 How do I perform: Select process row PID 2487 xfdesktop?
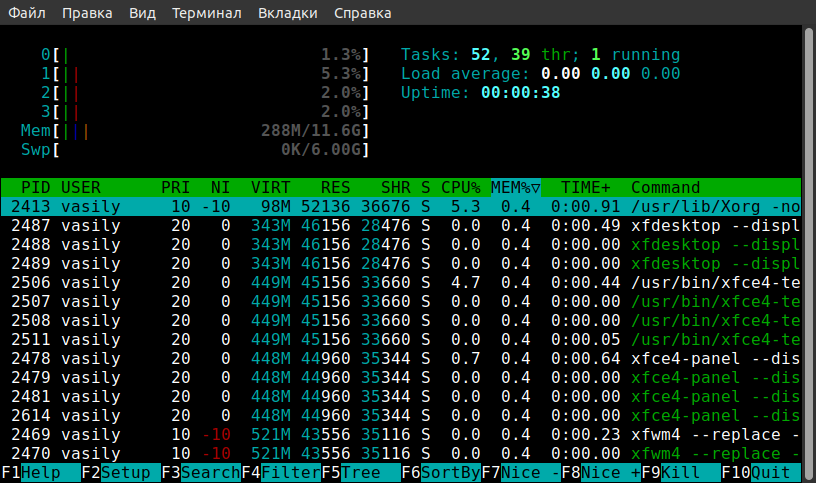pos(401,225)
